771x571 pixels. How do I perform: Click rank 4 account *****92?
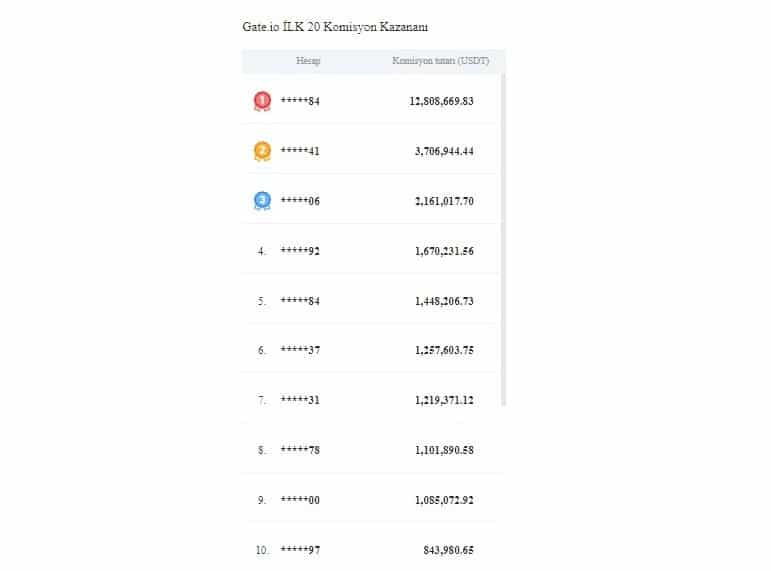click(x=300, y=251)
